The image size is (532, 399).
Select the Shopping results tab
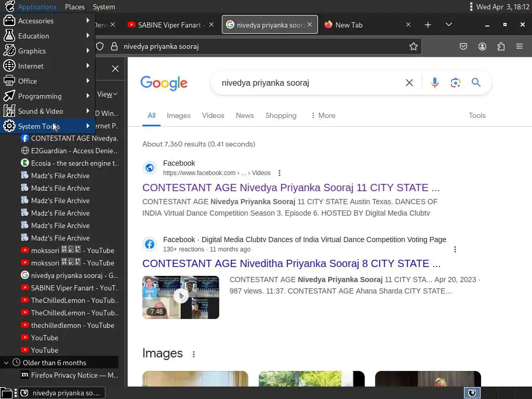point(281,116)
